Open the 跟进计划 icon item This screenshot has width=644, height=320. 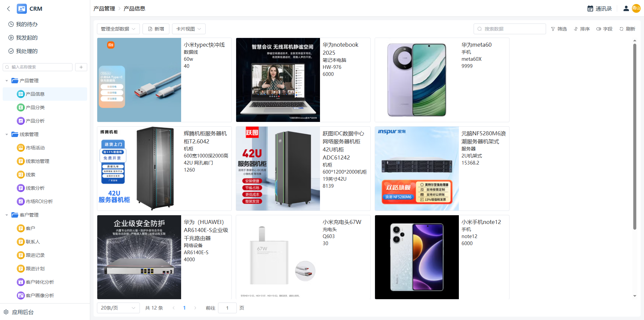coord(20,269)
